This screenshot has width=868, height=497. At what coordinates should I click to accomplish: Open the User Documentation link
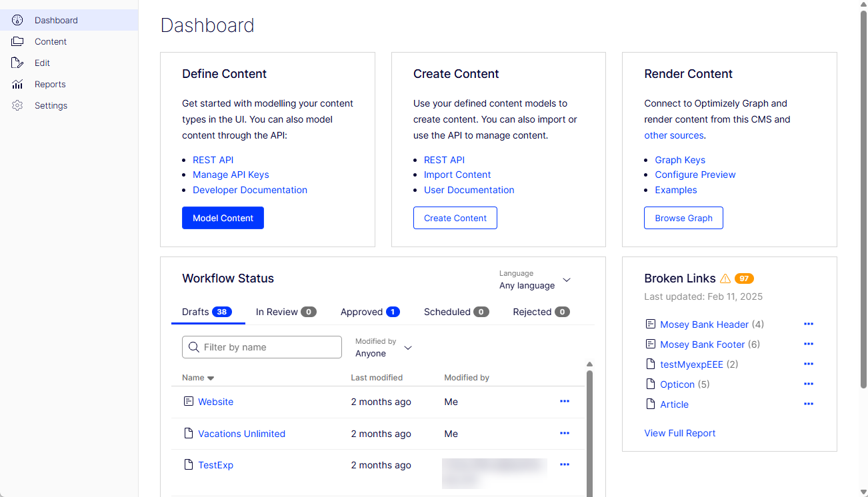469,190
